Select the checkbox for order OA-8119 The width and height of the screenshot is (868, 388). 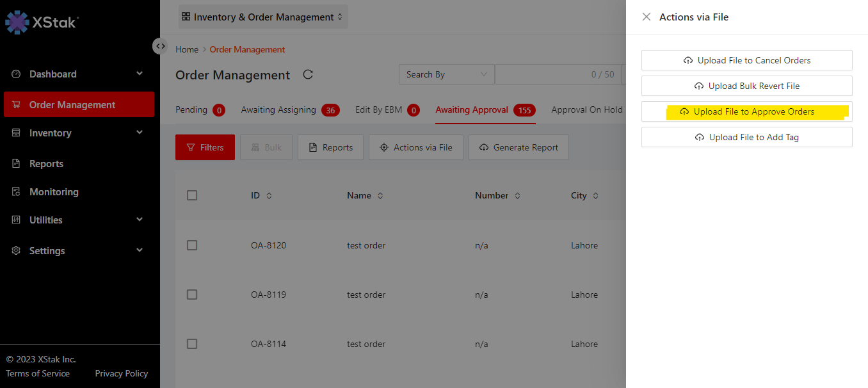192,295
